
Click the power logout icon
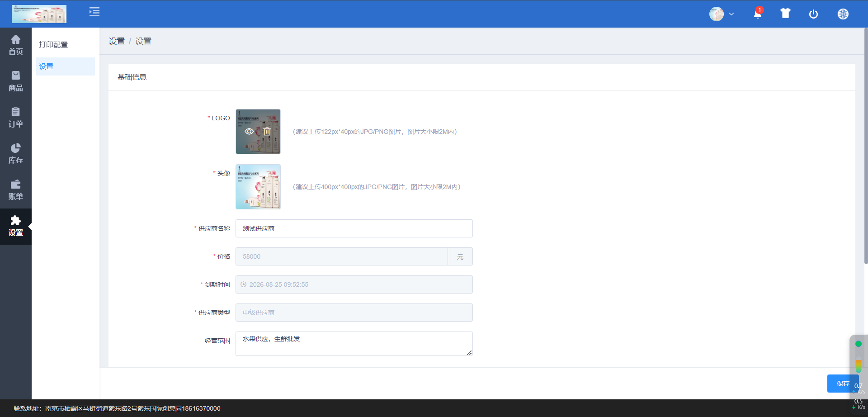(x=813, y=14)
